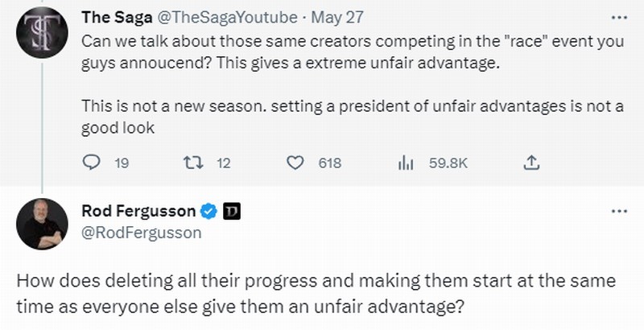Open The Saga display name link
This screenshot has height=330, width=644.
coord(117,18)
